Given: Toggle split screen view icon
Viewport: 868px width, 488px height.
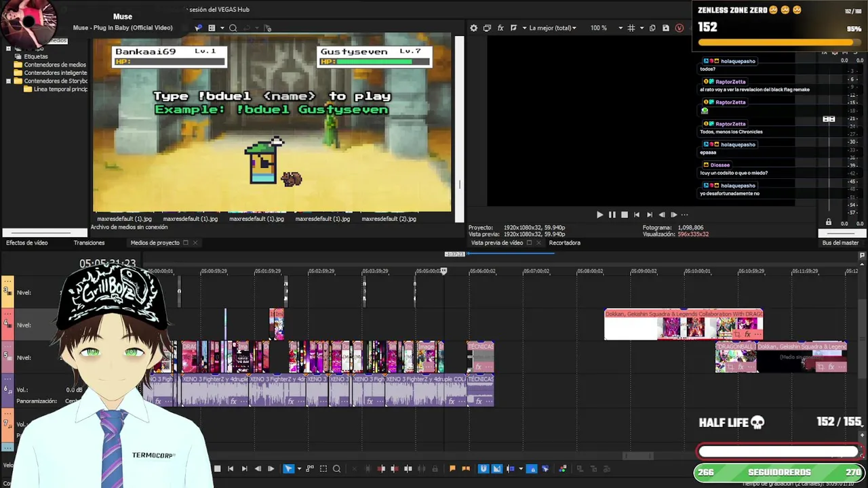Looking at the screenshot, I should click(x=513, y=28).
